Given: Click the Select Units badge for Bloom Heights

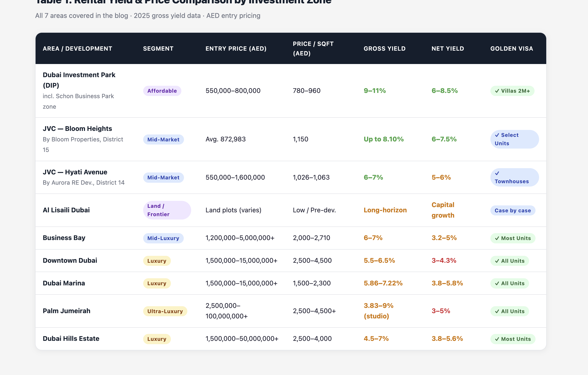Looking at the screenshot, I should click(514, 139).
